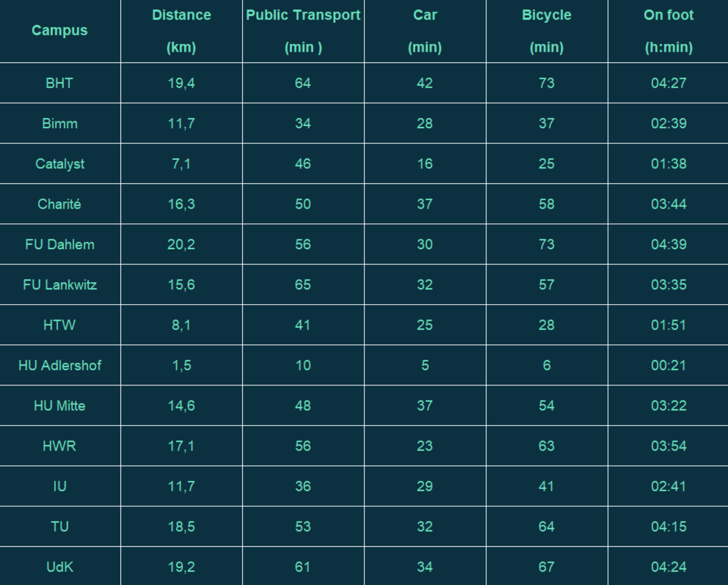Click the Campus column header

(x=60, y=30)
